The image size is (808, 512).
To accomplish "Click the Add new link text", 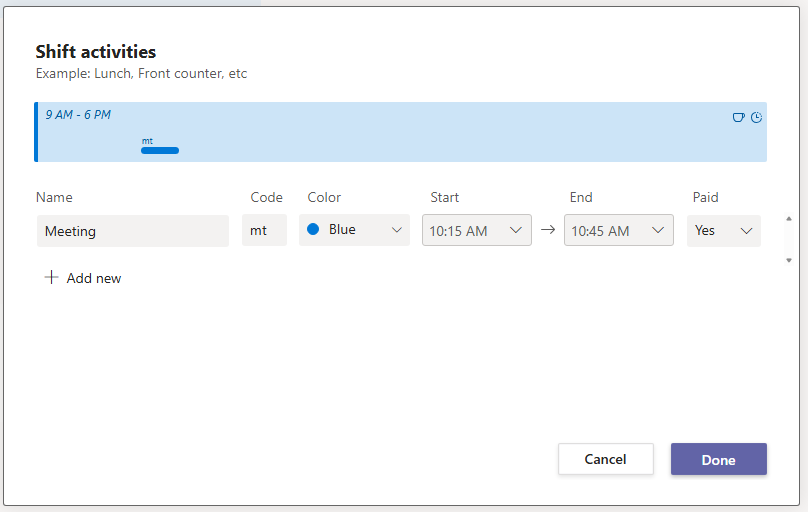I will 94,278.
